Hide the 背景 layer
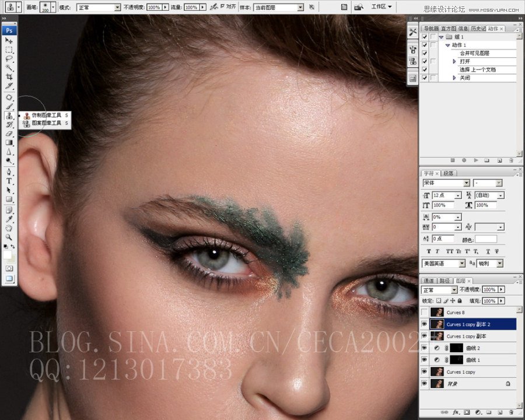Image resolution: width=525 pixels, height=420 pixels. point(424,384)
